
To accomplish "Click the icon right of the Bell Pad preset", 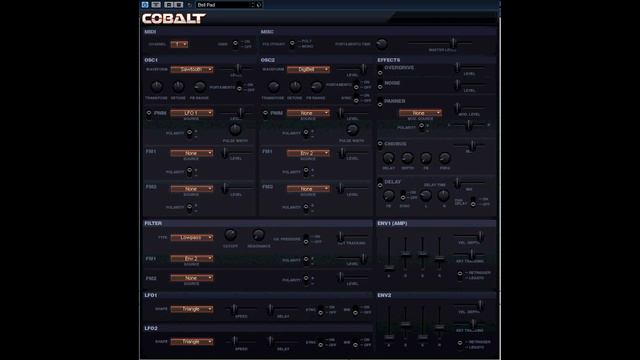I will coord(259,5).
